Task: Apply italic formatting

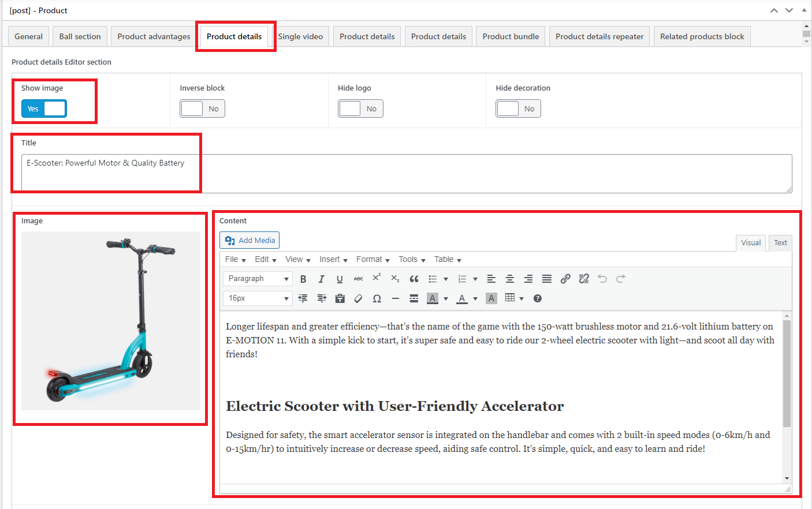Action: [x=322, y=279]
